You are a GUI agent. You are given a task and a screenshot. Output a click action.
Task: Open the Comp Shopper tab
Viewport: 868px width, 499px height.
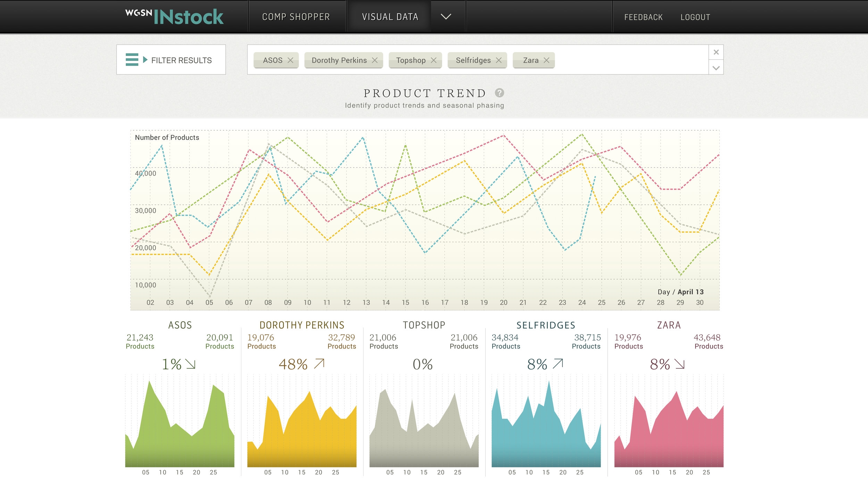click(296, 17)
